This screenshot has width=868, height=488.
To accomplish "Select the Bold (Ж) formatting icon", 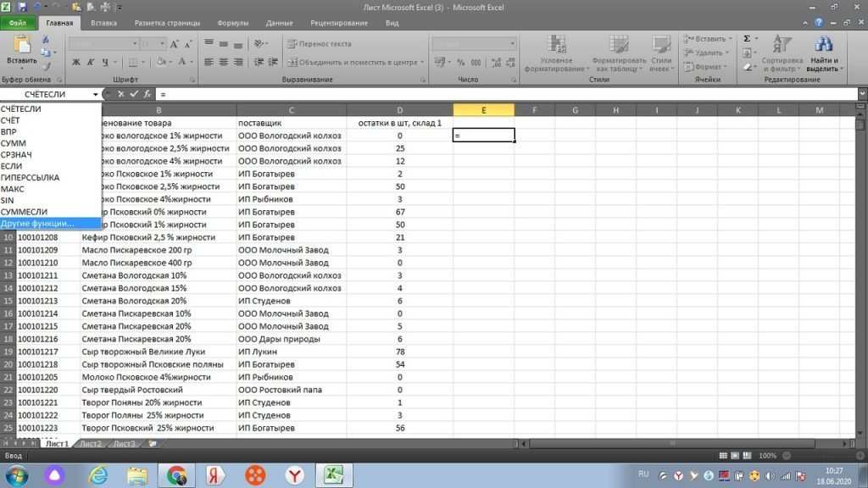I will [x=78, y=62].
